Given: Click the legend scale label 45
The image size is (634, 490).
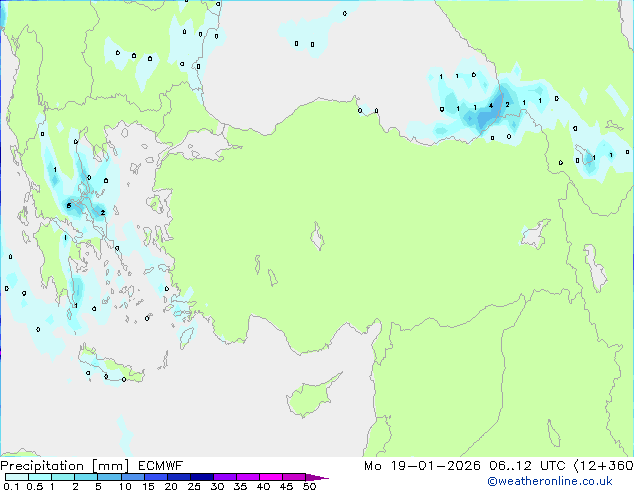Looking at the screenshot, I should [x=286, y=486].
